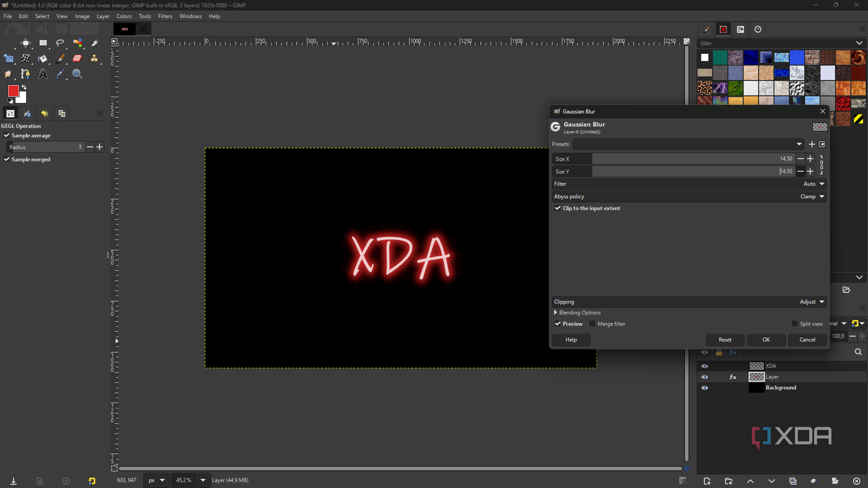Click OK in Gaussian Blur dialog
Screen dimensions: 868x488
(x=766, y=340)
